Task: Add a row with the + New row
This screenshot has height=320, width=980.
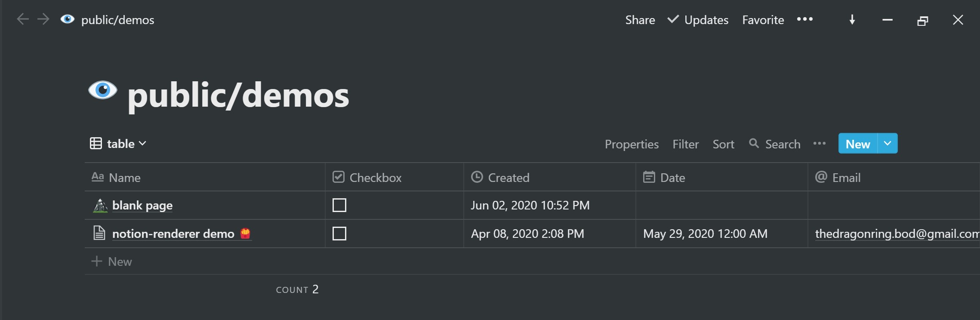Action: tap(112, 262)
